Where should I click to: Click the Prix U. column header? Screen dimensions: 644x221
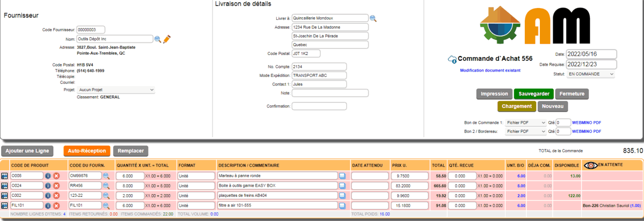pyautogui.click(x=400, y=165)
